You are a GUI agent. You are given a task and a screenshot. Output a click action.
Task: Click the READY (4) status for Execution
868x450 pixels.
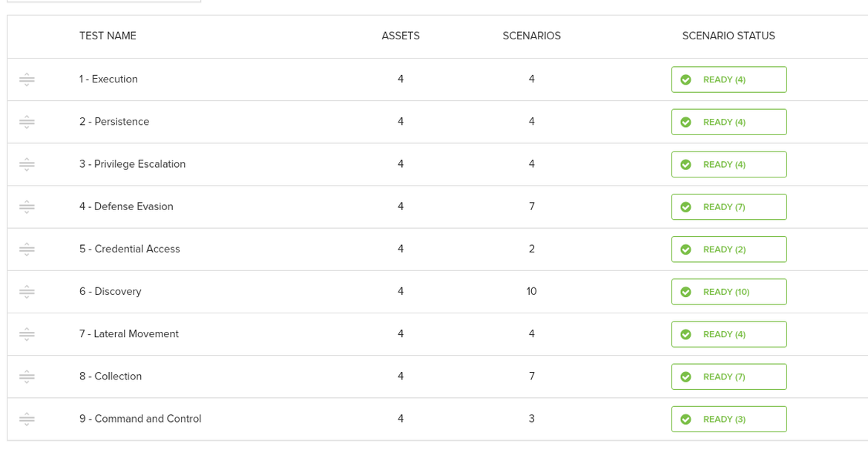pyautogui.click(x=729, y=79)
